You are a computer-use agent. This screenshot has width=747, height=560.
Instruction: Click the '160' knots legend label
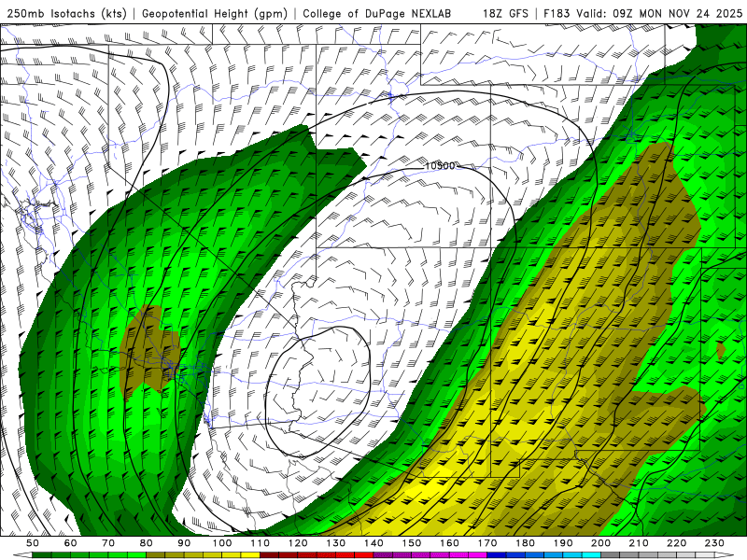(449, 543)
